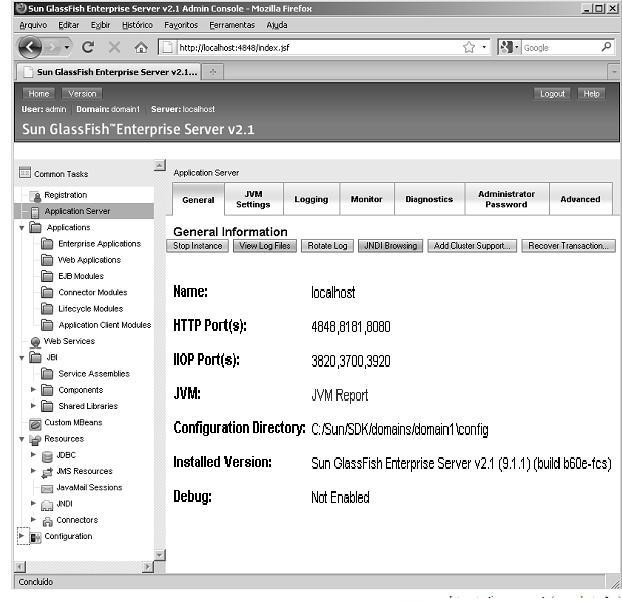Click the View Log Files button
Screen dimensions: 622x602
(265, 246)
